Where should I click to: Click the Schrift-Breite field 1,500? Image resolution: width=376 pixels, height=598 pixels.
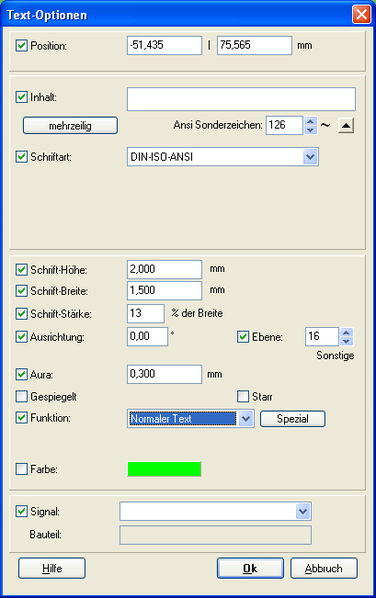[x=164, y=291]
